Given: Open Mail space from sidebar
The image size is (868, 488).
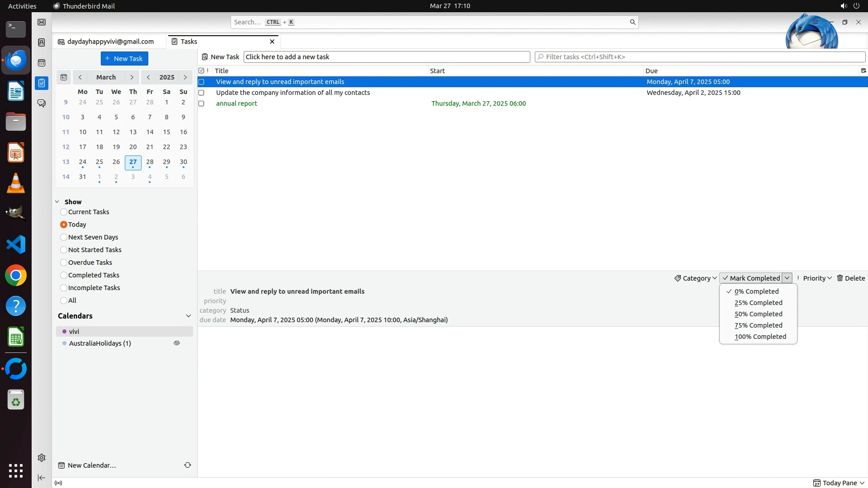Looking at the screenshot, I should point(42,22).
